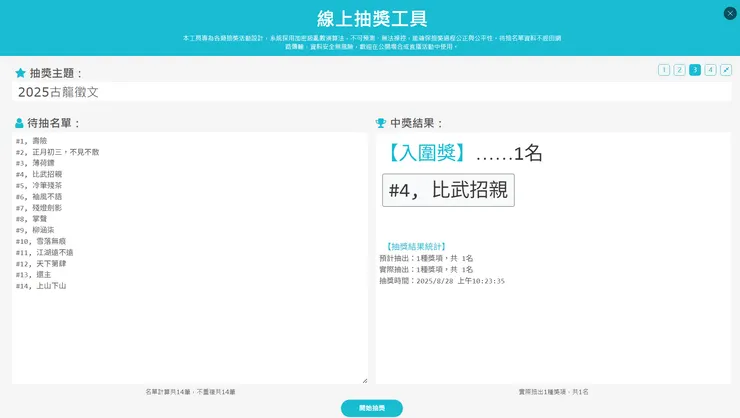Image resolution: width=740 pixels, height=418 pixels.
Task: Click the 開始抽獎 button
Action: [x=372, y=408]
